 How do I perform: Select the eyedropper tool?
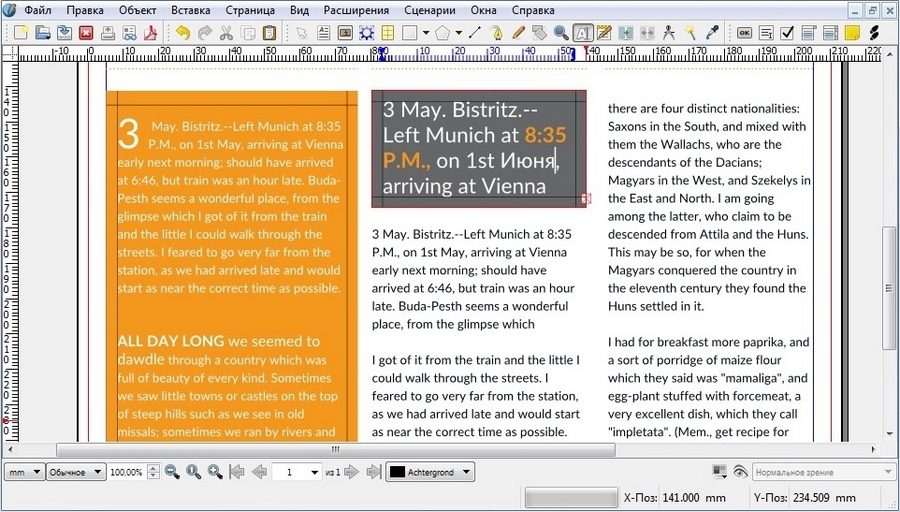coord(712,33)
